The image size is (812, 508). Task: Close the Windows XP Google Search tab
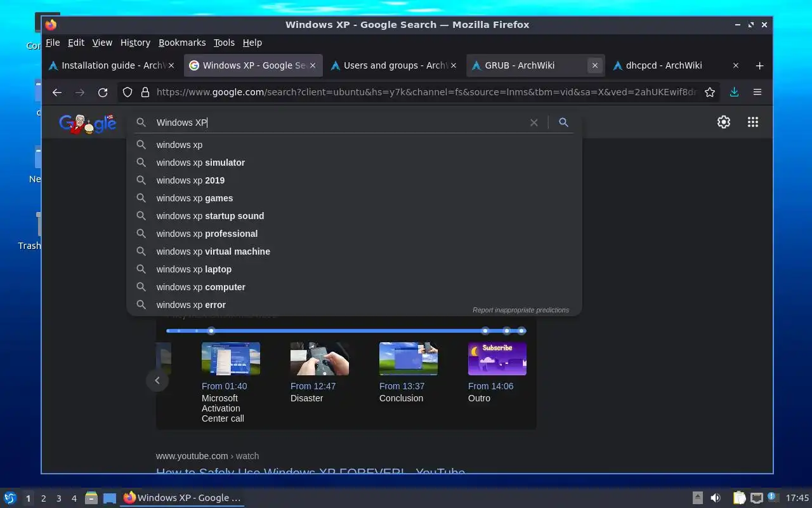[312, 65]
